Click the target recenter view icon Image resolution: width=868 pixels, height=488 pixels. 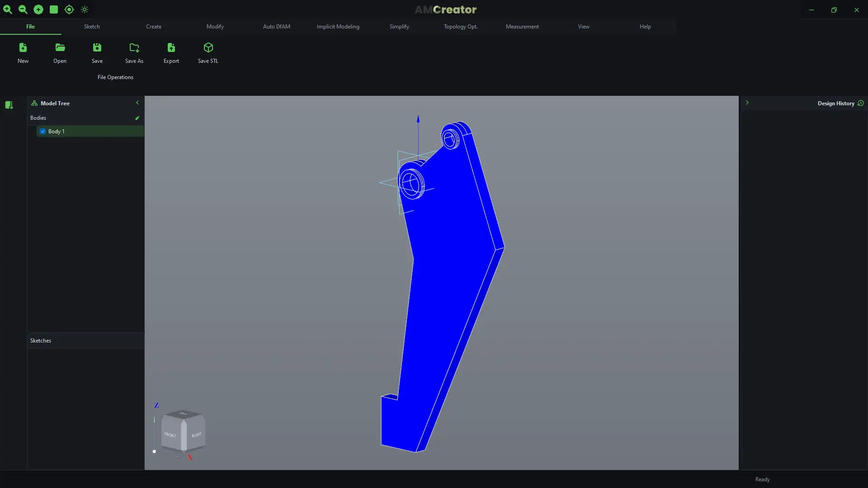69,9
